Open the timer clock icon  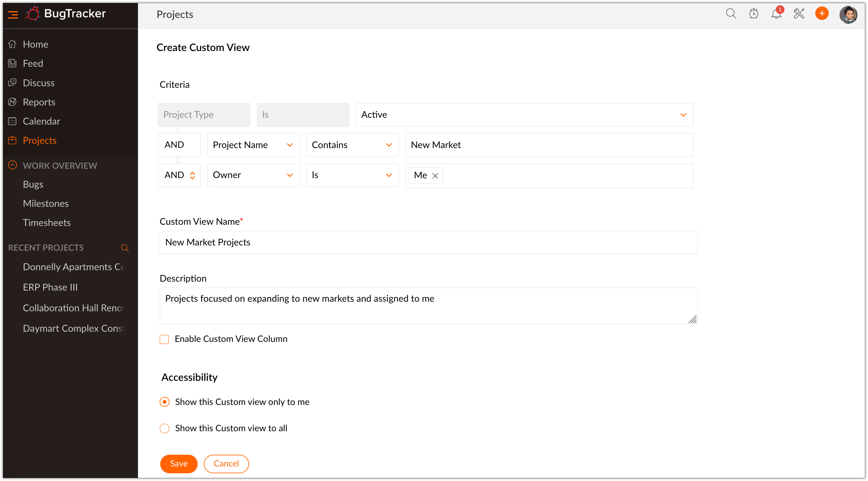(x=754, y=14)
